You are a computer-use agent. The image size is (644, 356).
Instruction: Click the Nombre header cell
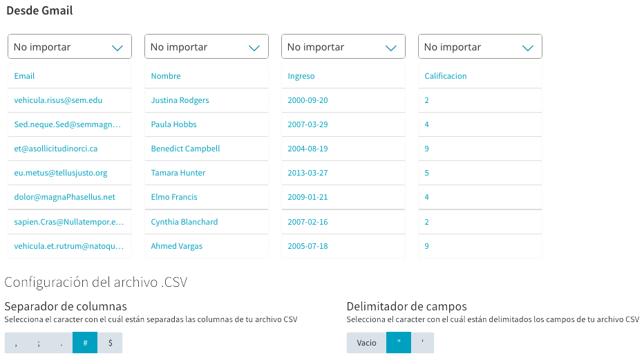207,76
